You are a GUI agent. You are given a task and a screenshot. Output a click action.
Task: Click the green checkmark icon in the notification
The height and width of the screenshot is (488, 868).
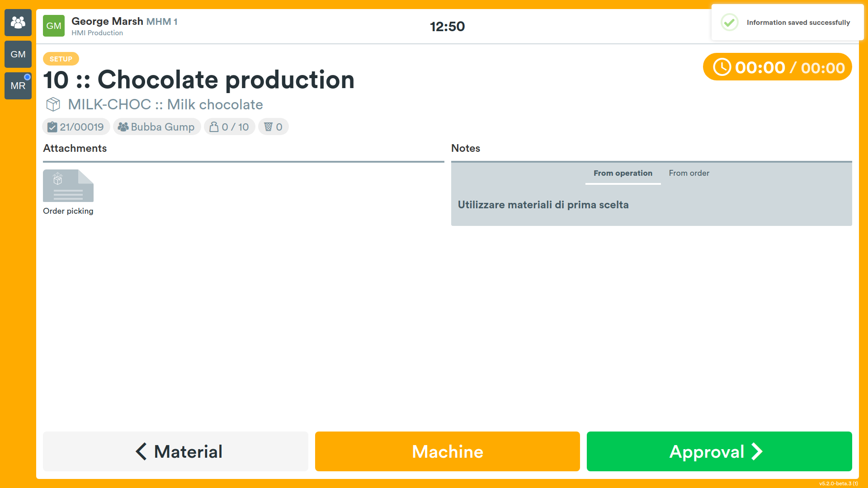pos(729,23)
